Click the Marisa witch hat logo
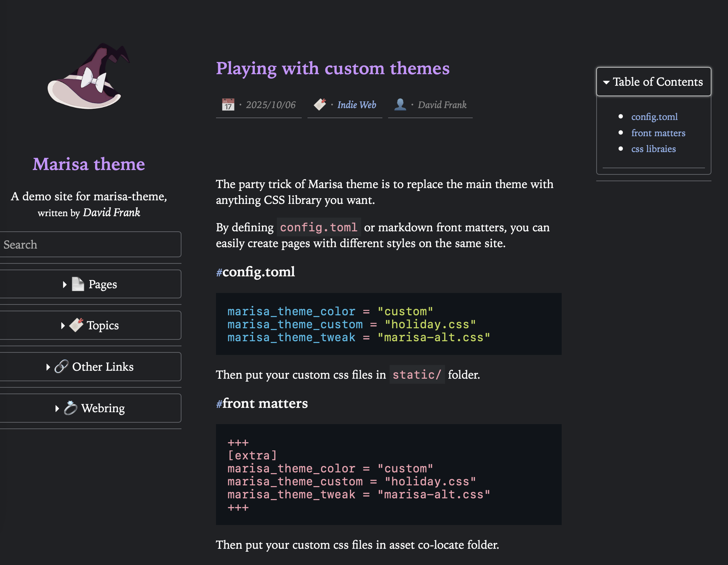 coord(89,77)
